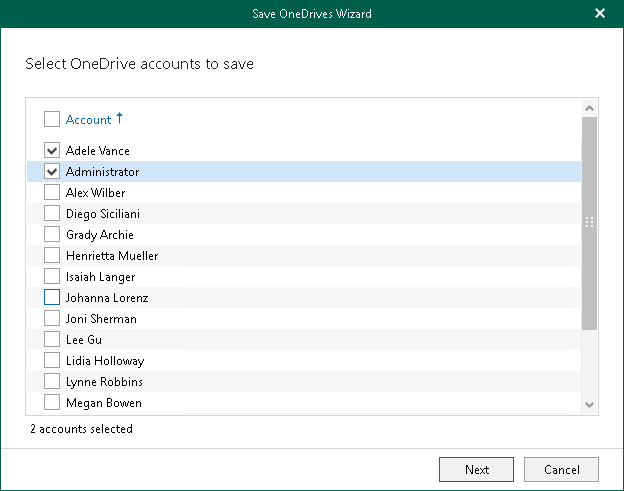Enable the Grady Archie checkbox
624x491 pixels.
[x=52, y=235]
